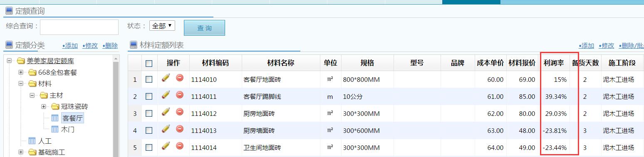
Task: Expand the 基础施工 tree node
Action: tap(21, 152)
